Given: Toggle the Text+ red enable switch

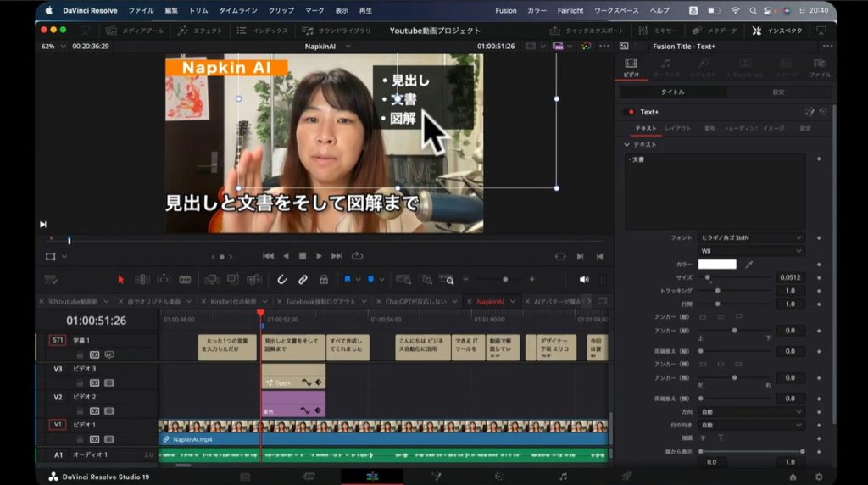Looking at the screenshot, I should coord(630,112).
